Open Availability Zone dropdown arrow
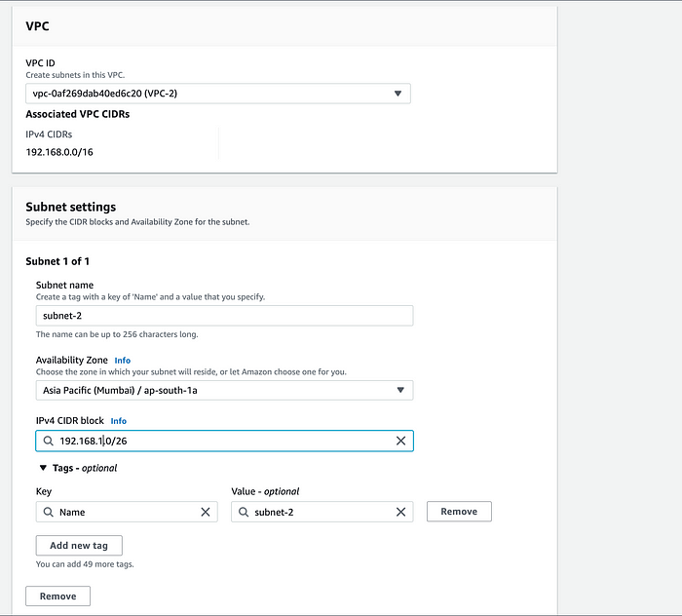Viewport: 682px width, 616px height. click(400, 390)
